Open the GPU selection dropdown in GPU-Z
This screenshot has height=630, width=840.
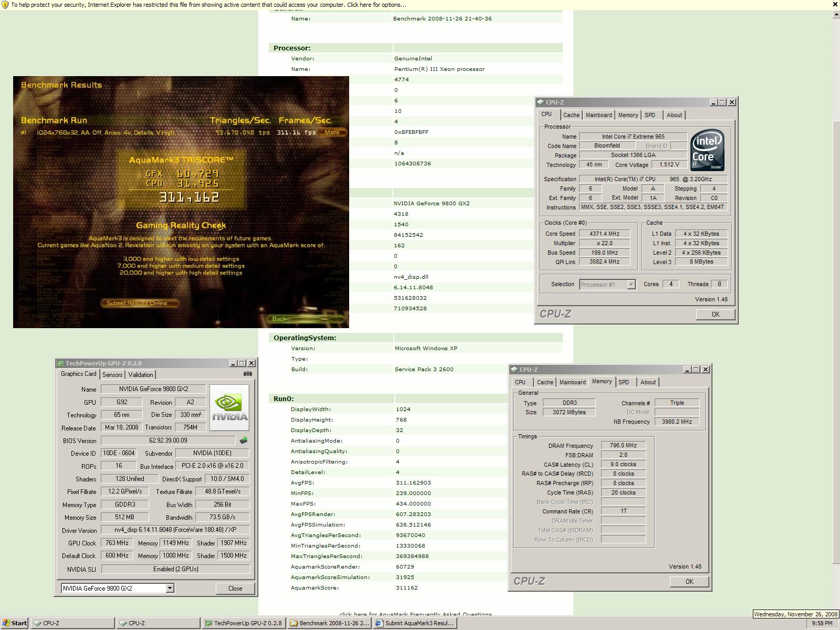[x=170, y=589]
